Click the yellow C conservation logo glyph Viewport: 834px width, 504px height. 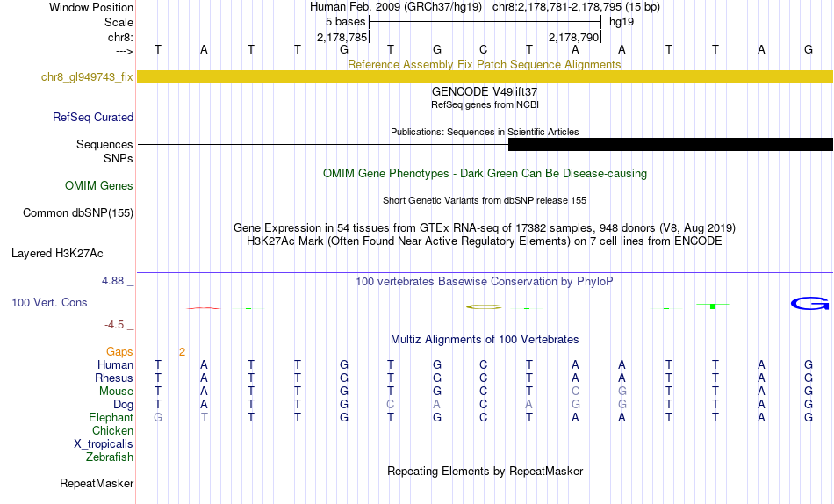click(484, 306)
